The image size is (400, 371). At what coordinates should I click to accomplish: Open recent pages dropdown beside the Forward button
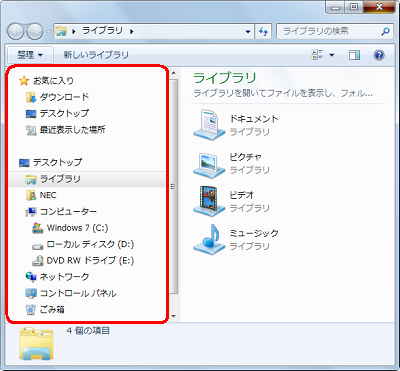coord(48,32)
